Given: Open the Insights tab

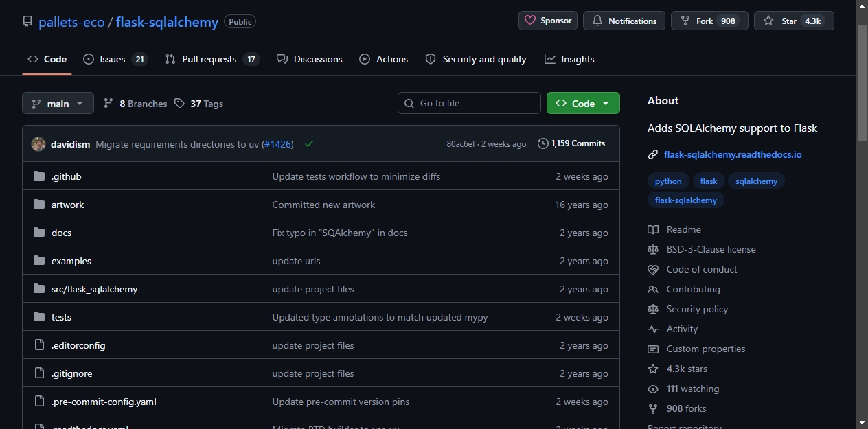Looking at the screenshot, I should tap(569, 59).
